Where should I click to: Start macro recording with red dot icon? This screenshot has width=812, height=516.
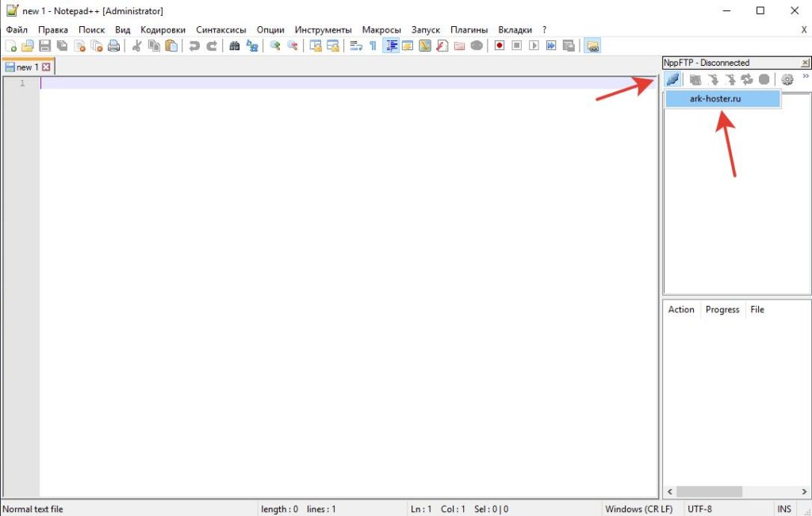(x=500, y=46)
